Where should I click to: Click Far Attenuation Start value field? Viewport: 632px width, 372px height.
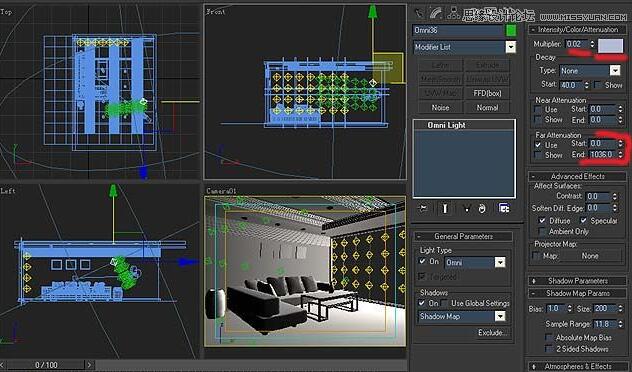coord(602,143)
